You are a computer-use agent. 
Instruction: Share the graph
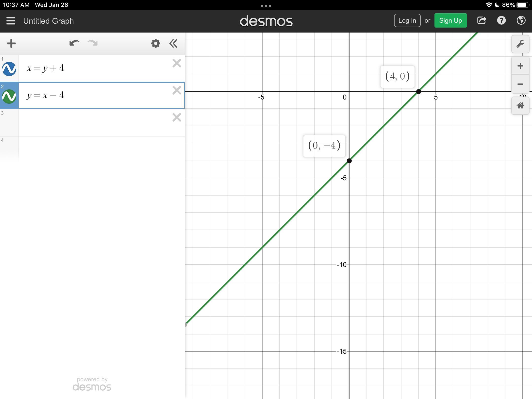click(x=482, y=20)
